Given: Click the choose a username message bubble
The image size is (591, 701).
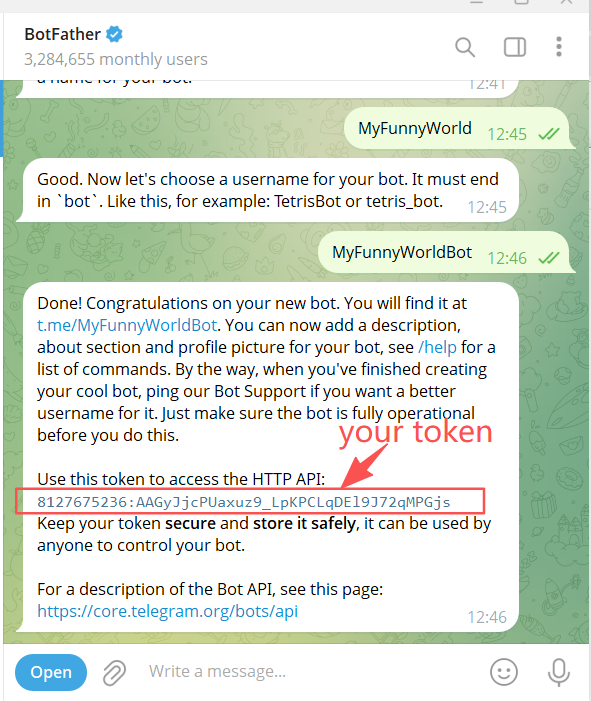Looking at the screenshot, I should point(267,190).
